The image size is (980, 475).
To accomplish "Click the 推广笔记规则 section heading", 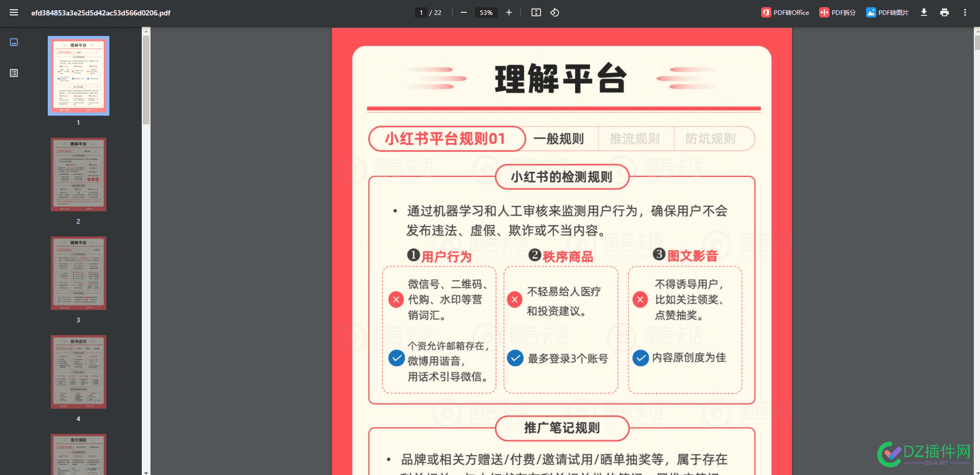I will [x=562, y=428].
